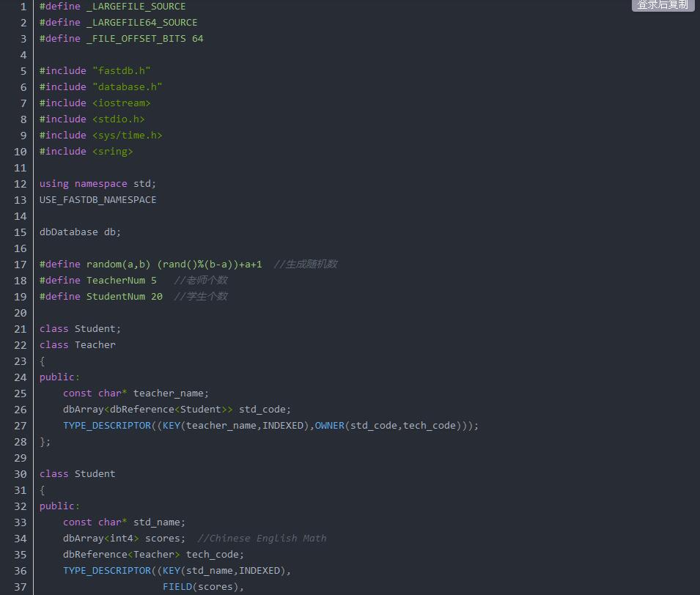Screen dimensions: 700x595
Task: Click the FIELD keyword on line 37
Action: [177, 587]
